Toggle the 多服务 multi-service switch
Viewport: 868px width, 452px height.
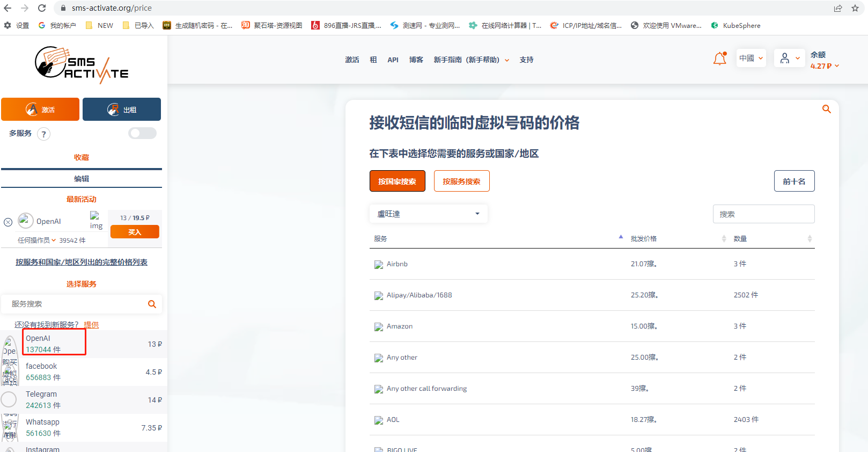142,133
